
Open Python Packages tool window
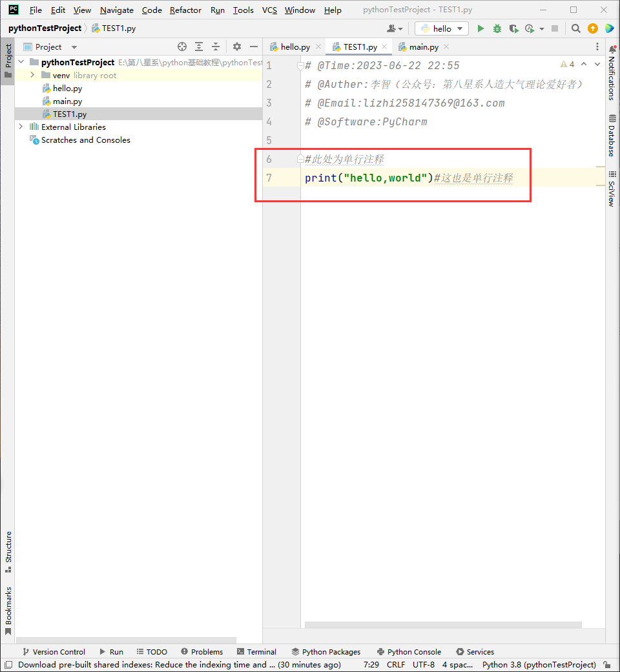tap(326, 652)
